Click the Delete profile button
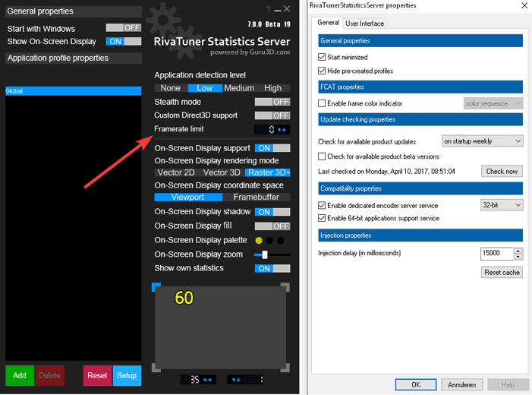 point(50,376)
